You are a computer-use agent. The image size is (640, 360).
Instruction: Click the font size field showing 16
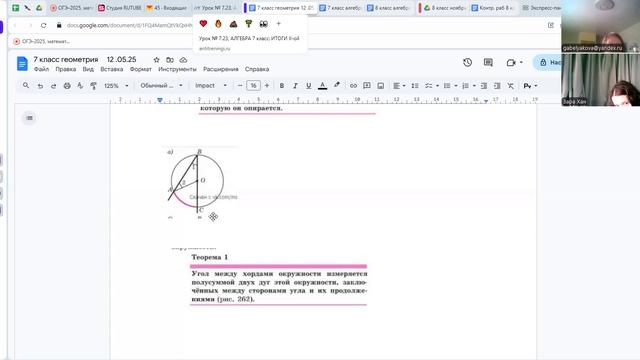click(x=253, y=86)
